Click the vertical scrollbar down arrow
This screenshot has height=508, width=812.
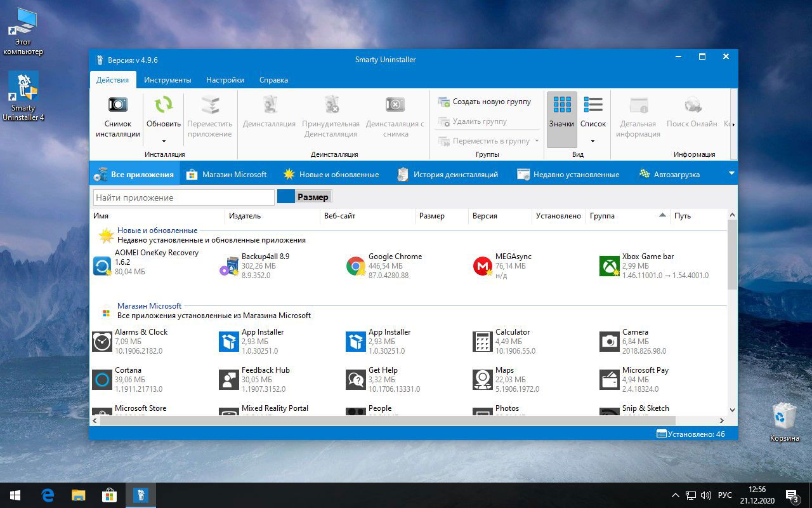pyautogui.click(x=733, y=411)
